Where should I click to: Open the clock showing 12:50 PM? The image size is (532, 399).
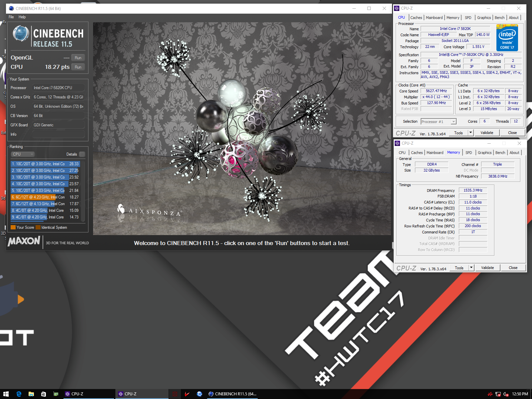(520, 394)
